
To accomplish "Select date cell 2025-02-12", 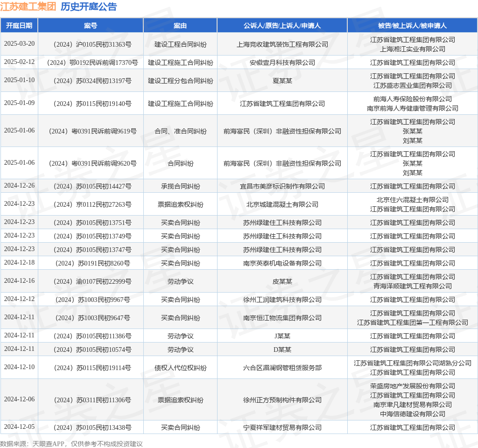I will [x=19, y=62].
